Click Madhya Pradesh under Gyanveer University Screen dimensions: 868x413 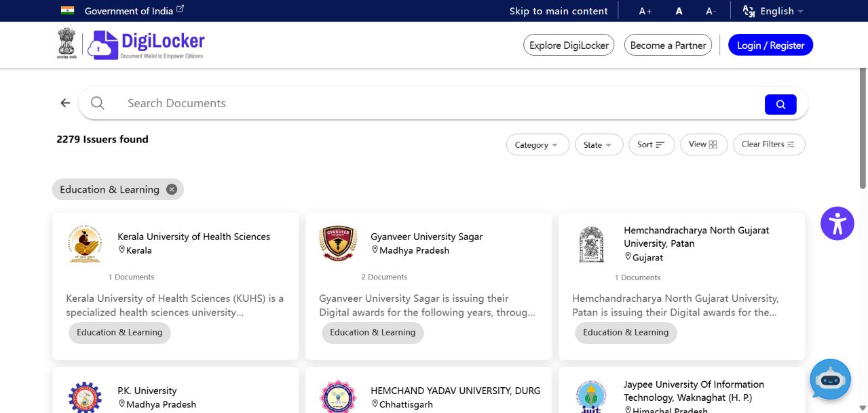pos(410,250)
